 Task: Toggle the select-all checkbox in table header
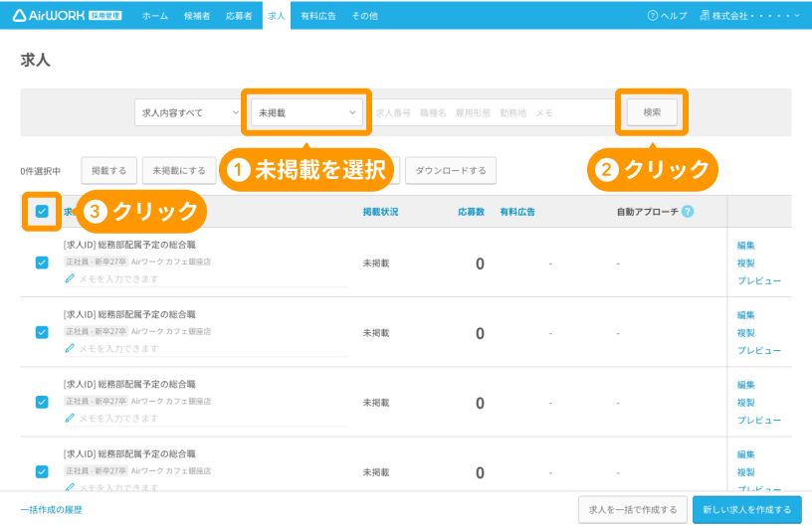coord(42,211)
